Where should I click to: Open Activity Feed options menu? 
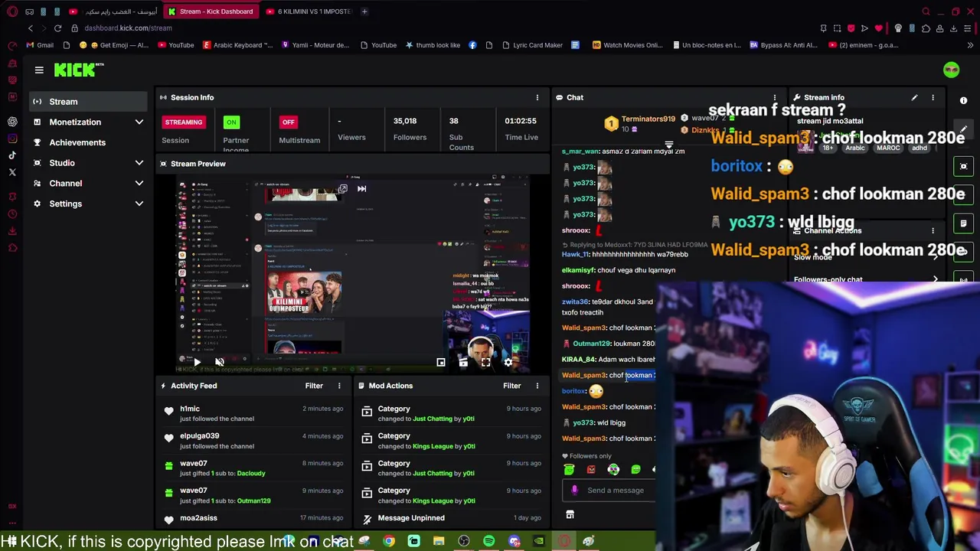pyautogui.click(x=339, y=386)
